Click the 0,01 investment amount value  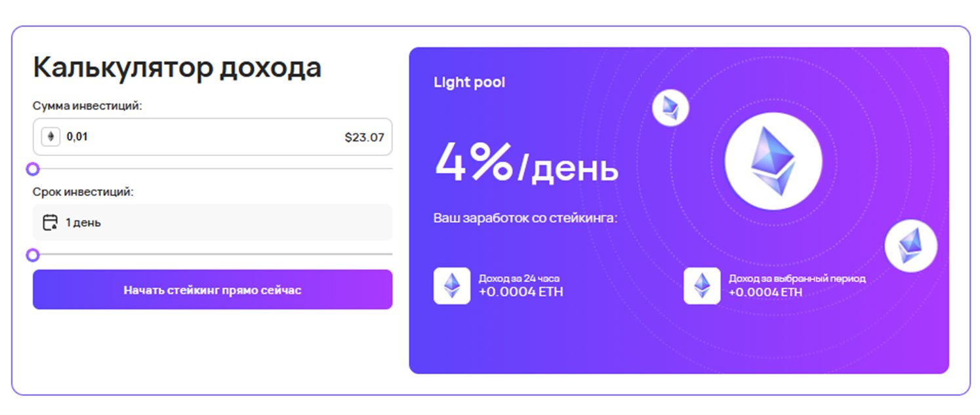tap(77, 138)
